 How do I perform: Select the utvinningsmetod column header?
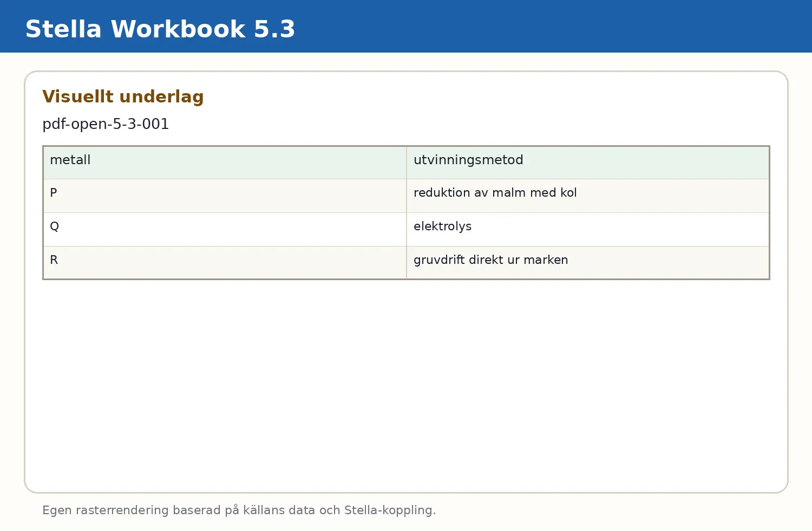[588, 163]
